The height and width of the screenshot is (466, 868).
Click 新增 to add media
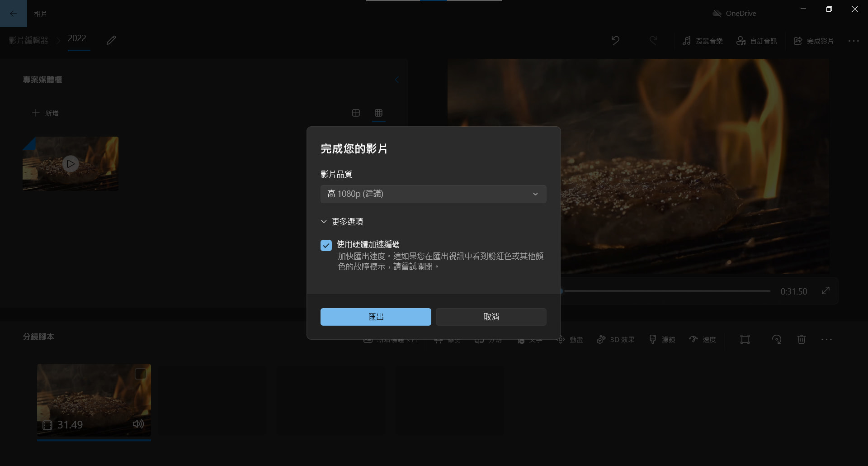pos(45,113)
